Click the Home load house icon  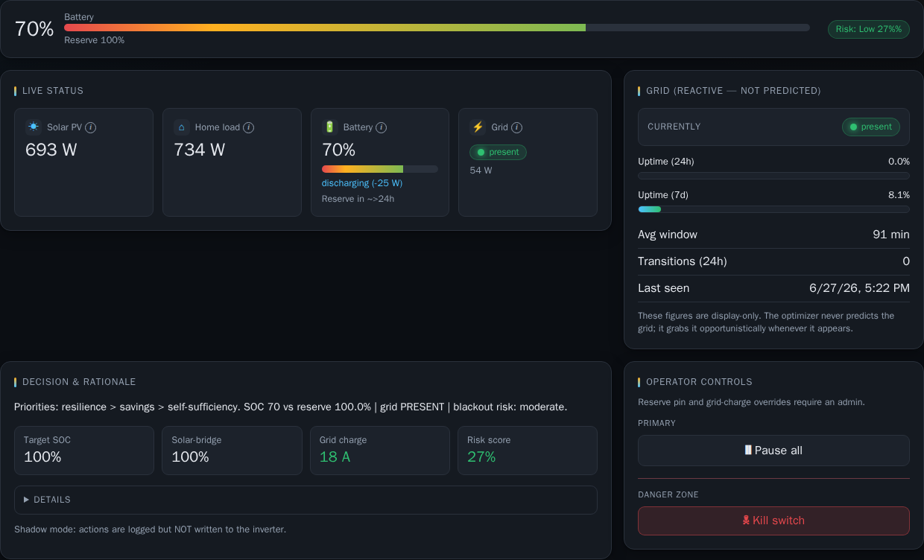(182, 127)
